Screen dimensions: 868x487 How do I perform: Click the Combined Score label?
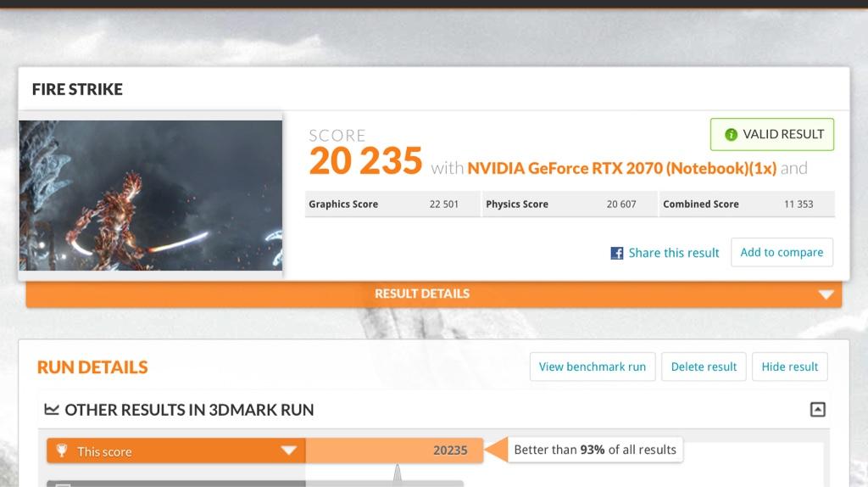(701, 204)
